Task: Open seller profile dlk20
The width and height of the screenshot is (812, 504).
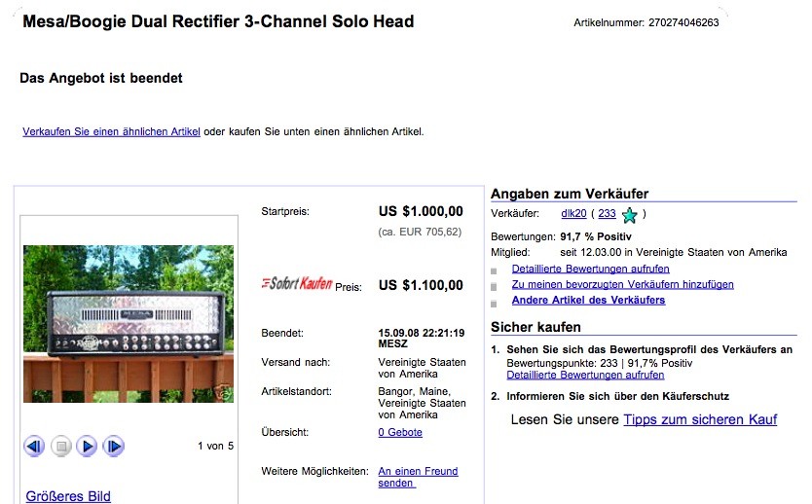Action: tap(573, 213)
